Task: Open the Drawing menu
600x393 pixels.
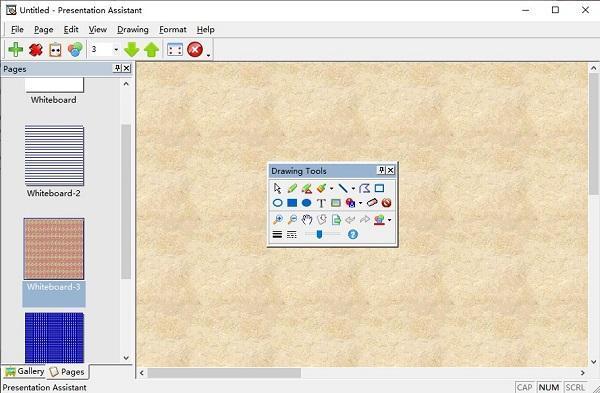Action: (x=133, y=29)
